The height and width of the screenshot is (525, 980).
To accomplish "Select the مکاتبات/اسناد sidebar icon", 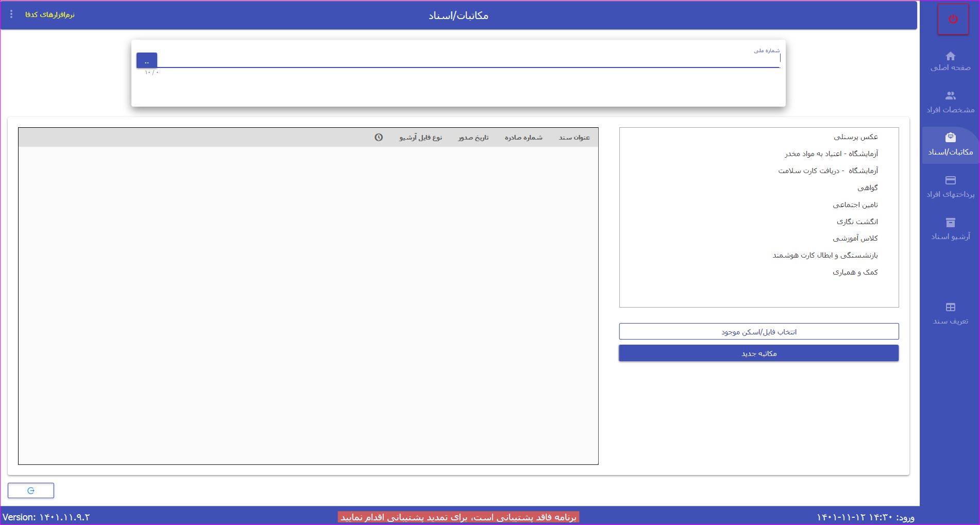I will (x=950, y=138).
